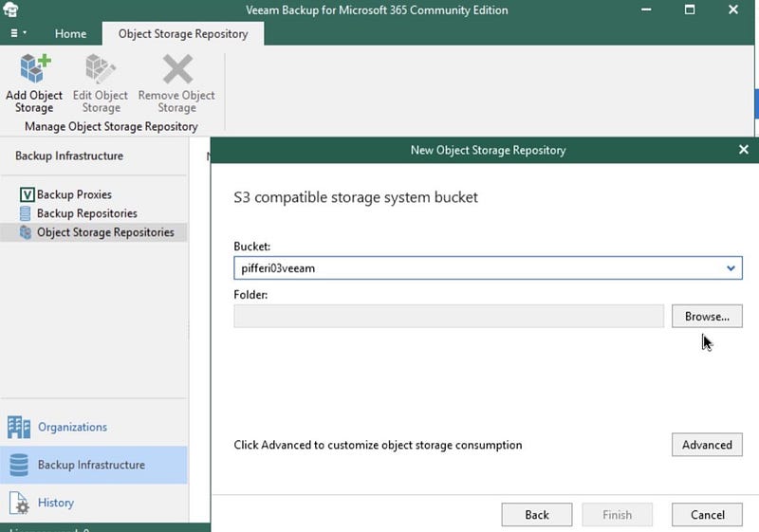Viewport: 759px width, 532px height.
Task: Switch to the Home tab
Action: coord(70,34)
